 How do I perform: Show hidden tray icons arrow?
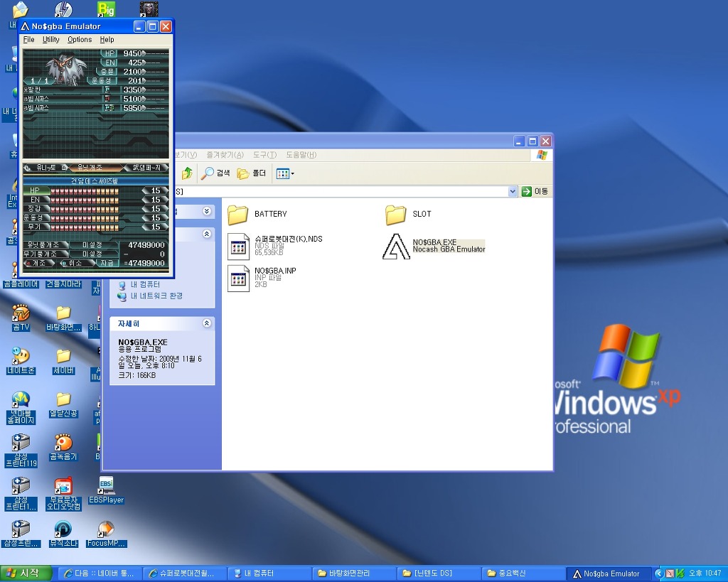[658, 573]
